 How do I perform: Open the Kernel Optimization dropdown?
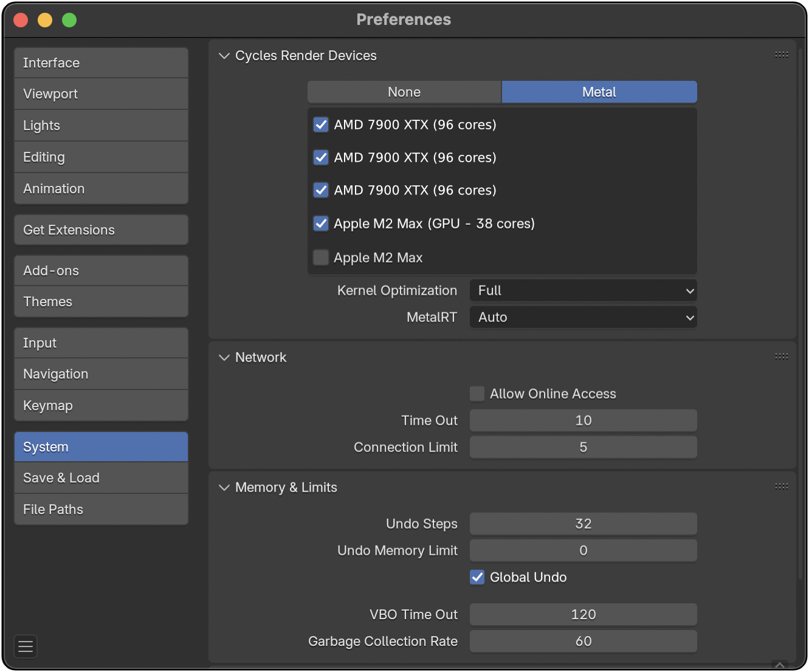pos(583,290)
